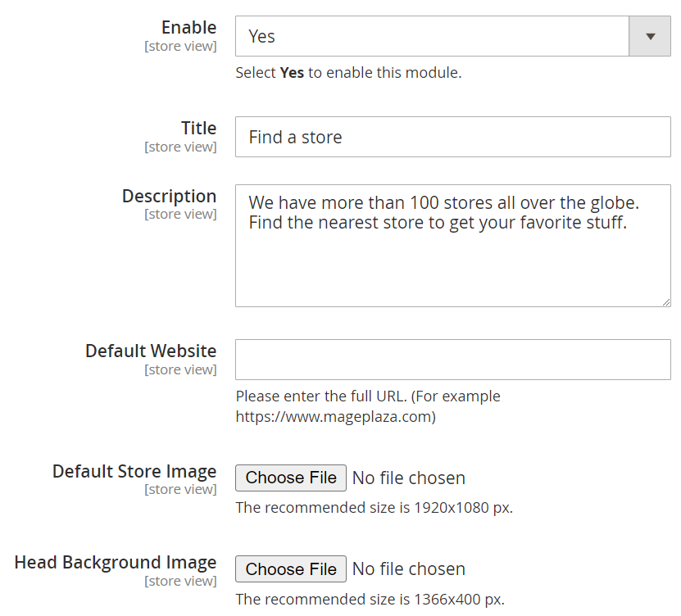Click the Enable field label
Viewport: 681px width, 616px height.
point(188,28)
